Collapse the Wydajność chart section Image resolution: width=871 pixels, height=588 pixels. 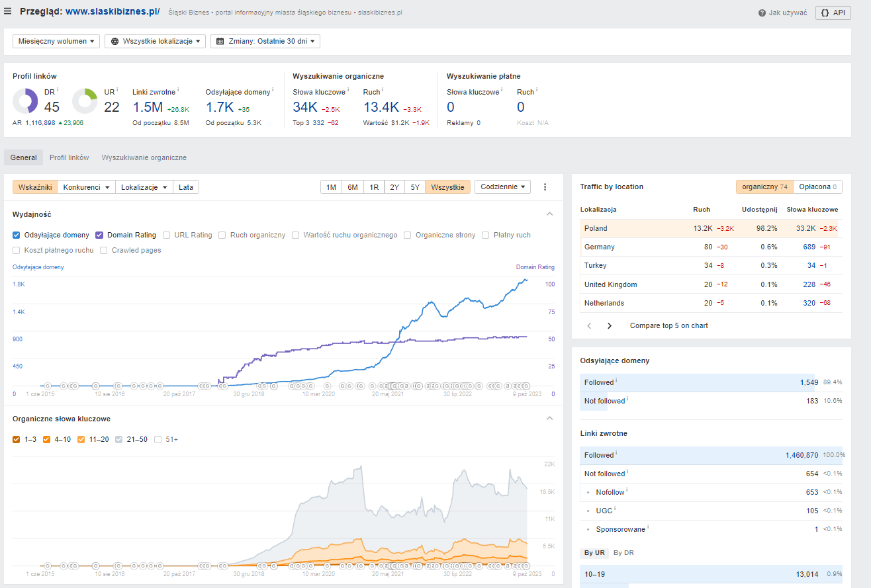(x=549, y=214)
